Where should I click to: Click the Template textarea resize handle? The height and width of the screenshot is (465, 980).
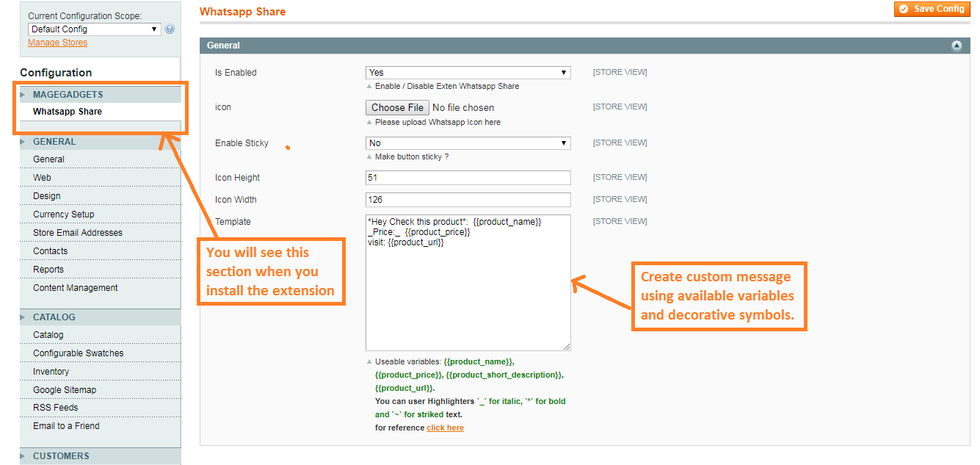566,346
